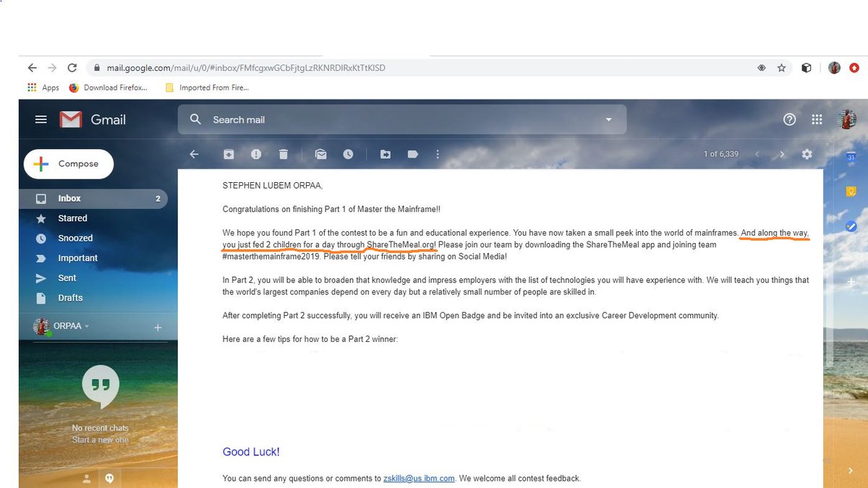Mark the email as unread
The height and width of the screenshot is (488, 868).
320,154
